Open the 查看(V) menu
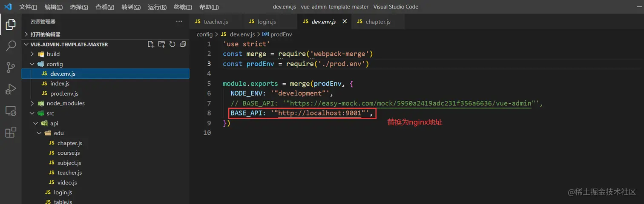Viewport: 644px width, 204px height. click(x=105, y=7)
